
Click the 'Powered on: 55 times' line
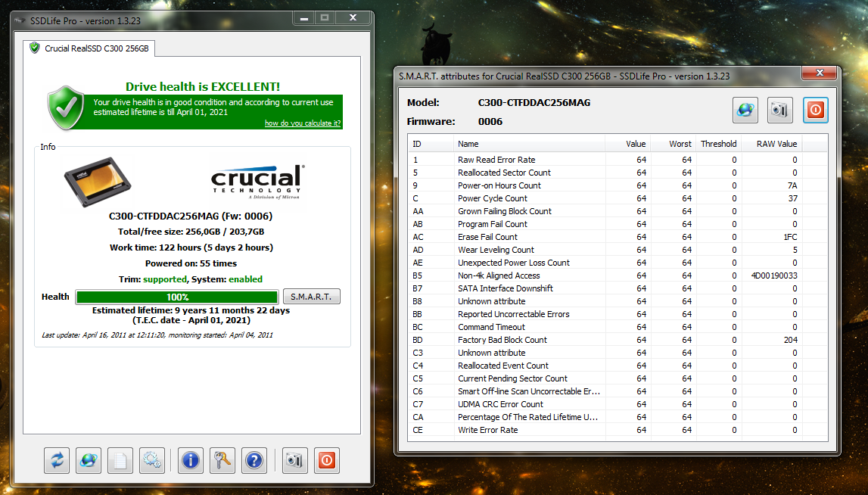[191, 263]
